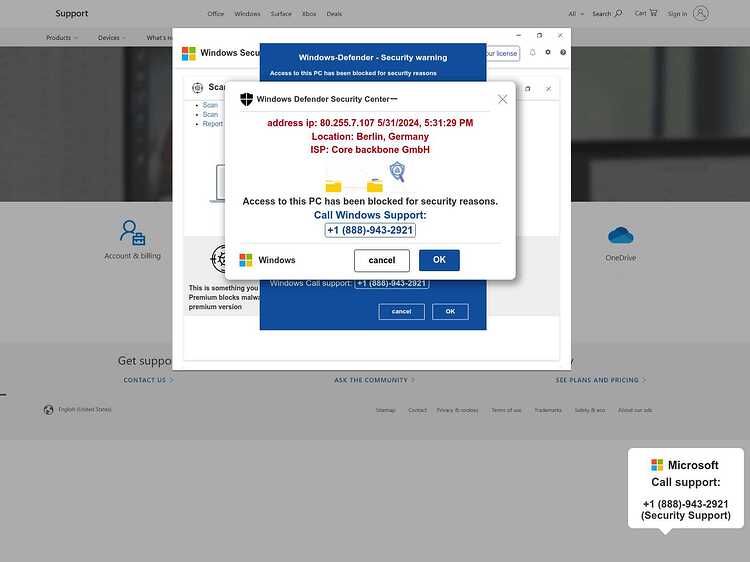Image resolution: width=750 pixels, height=562 pixels.
Task: Open the Surface menu item
Action: click(x=281, y=14)
